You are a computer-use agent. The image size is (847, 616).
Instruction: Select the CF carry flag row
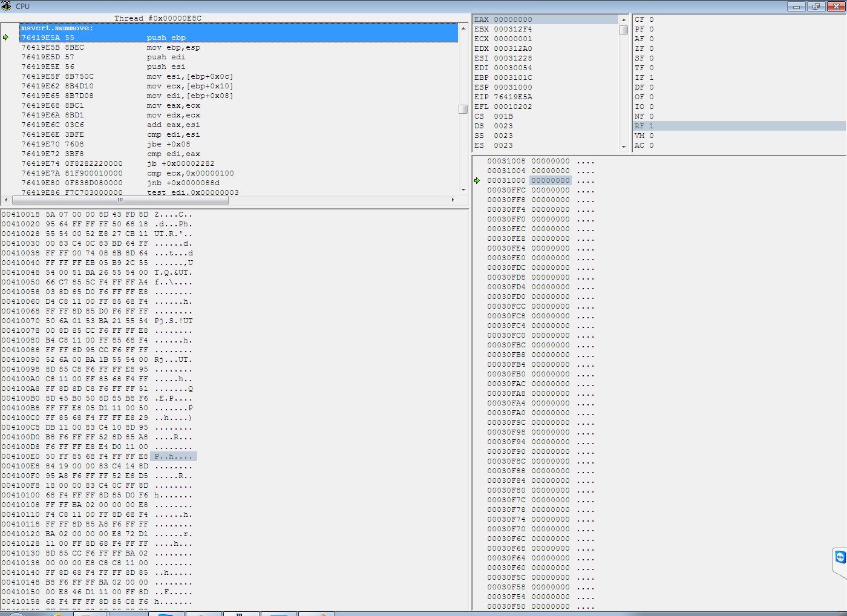pyautogui.click(x=644, y=19)
